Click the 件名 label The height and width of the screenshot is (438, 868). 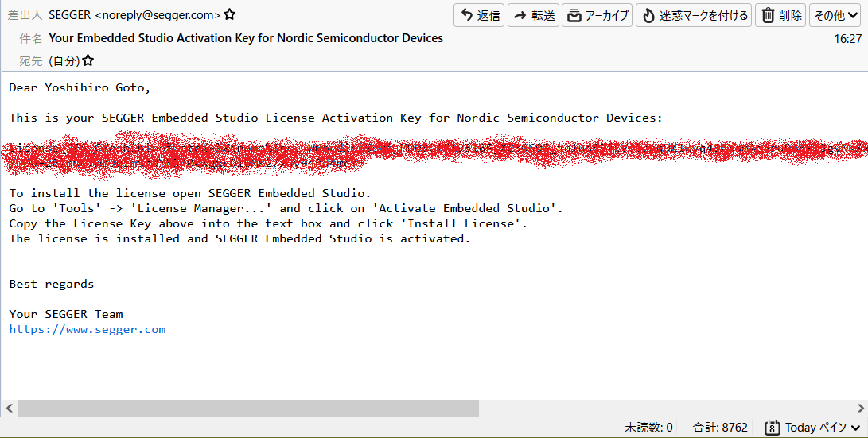pos(30,39)
